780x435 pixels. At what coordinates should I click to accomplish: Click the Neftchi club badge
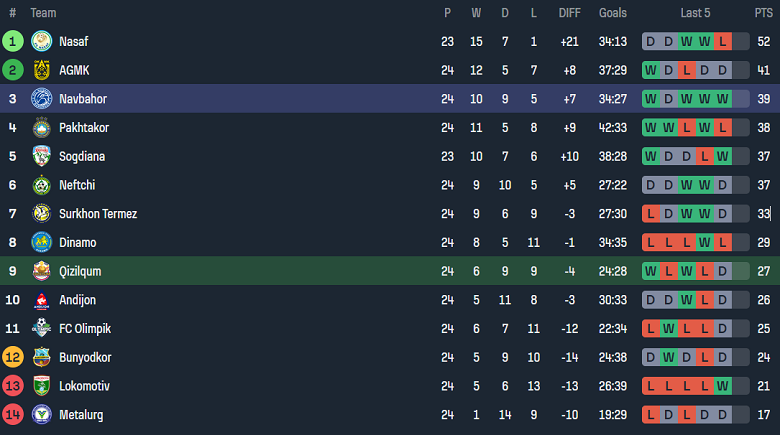click(x=41, y=185)
